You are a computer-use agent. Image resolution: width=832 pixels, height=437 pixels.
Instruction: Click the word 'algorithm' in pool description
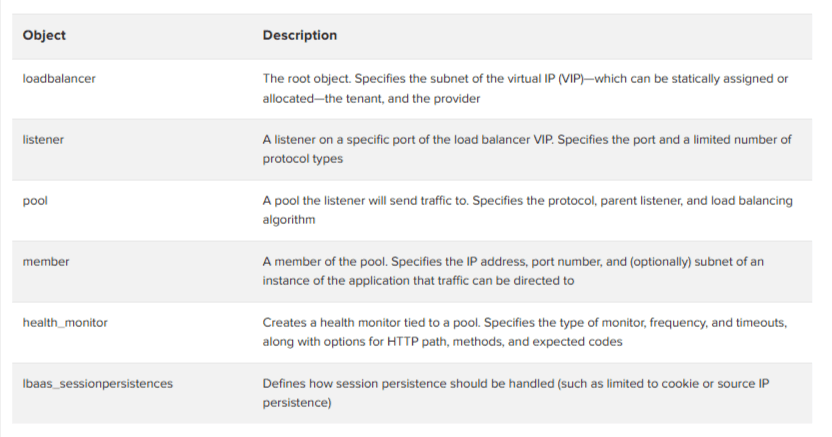click(289, 220)
